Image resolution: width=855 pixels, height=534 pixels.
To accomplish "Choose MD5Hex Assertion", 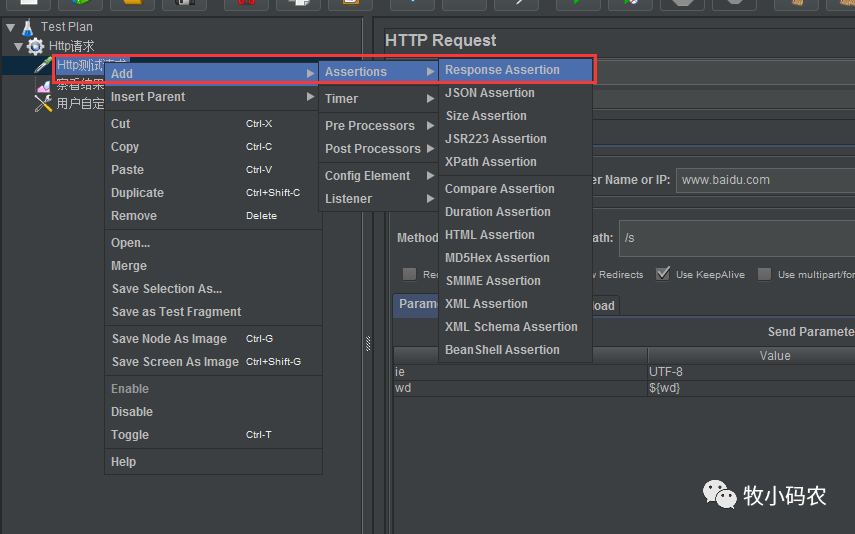I will (515, 257).
